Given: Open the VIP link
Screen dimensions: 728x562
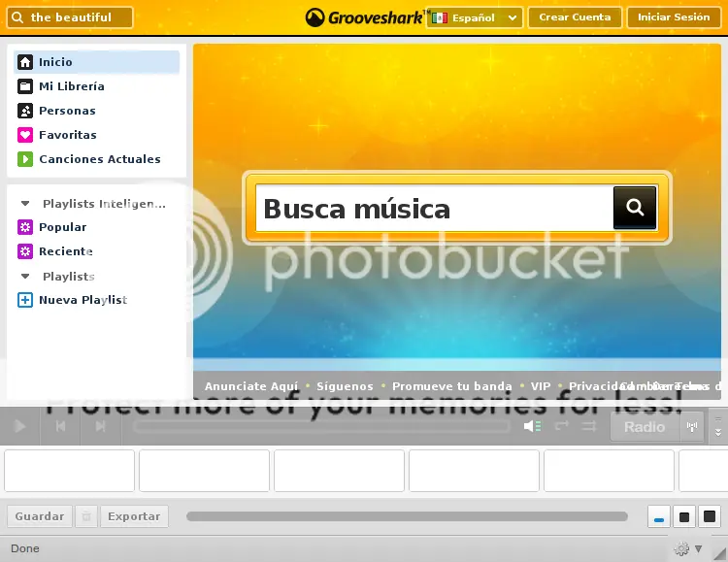Looking at the screenshot, I should point(541,386).
